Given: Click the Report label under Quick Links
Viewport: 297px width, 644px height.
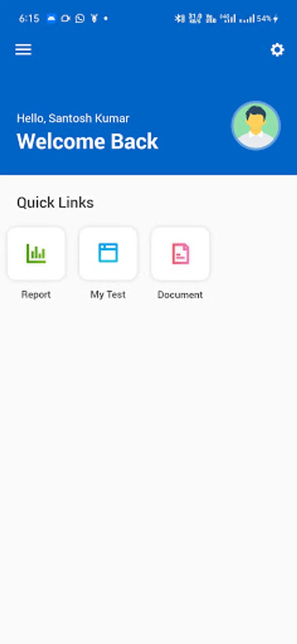Looking at the screenshot, I should (36, 294).
